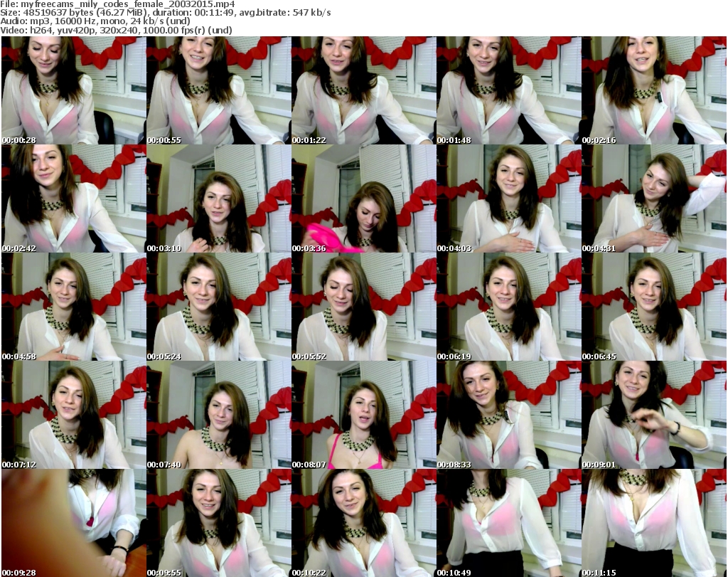Click the thumbnail at timestamp 00:08:33
This screenshot has height=577, width=728.
[508, 415]
